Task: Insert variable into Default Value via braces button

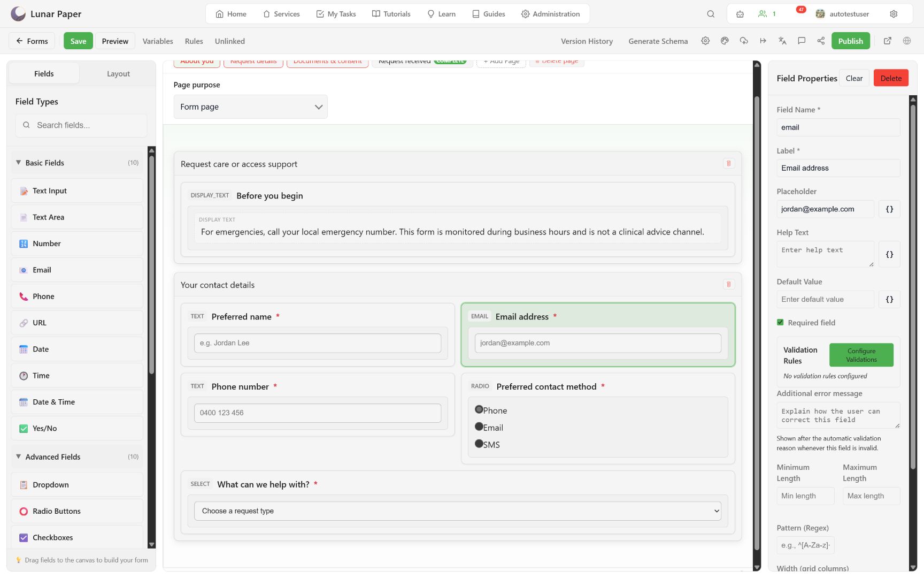Action: click(x=889, y=300)
